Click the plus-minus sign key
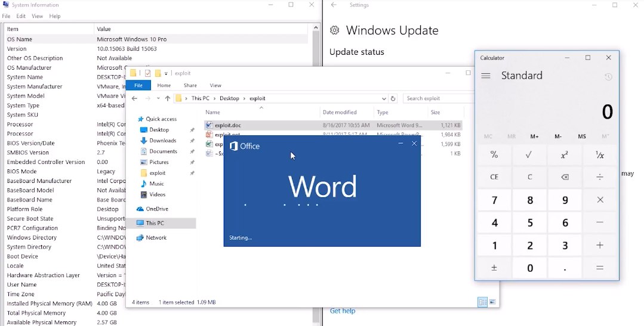The image size is (644, 326). click(x=494, y=268)
